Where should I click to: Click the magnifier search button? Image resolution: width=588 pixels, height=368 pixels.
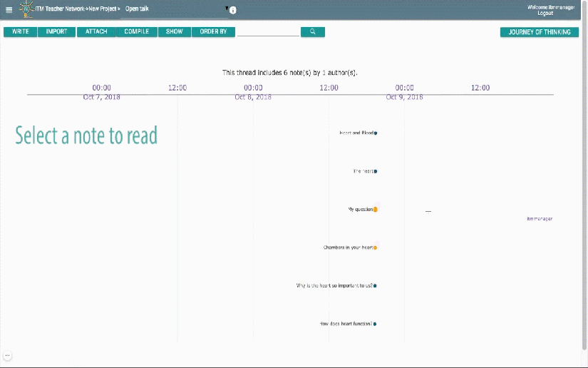coord(312,32)
